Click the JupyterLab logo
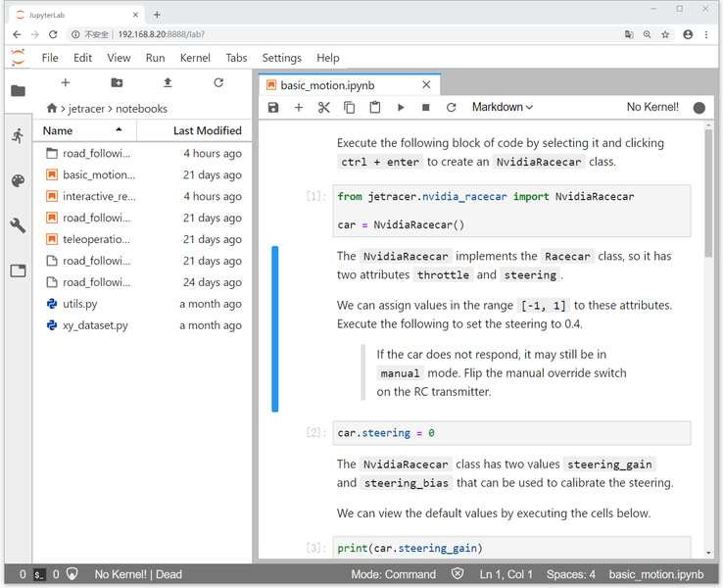 [18, 58]
